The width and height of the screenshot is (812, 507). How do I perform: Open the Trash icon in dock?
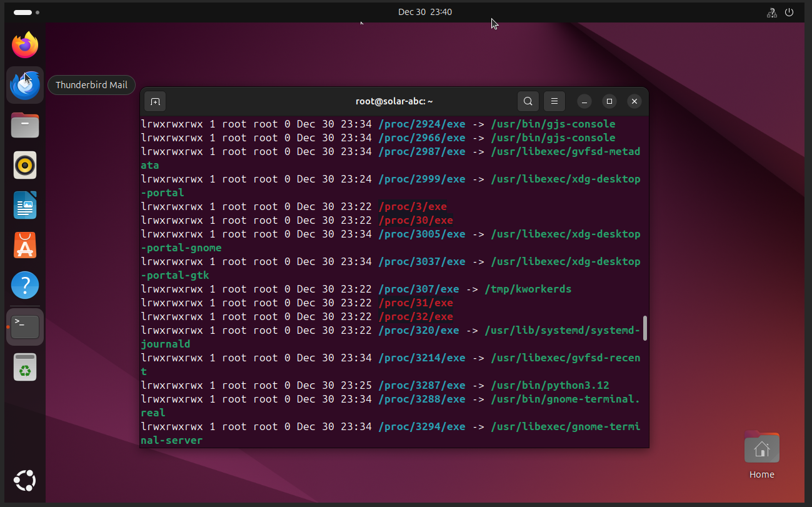(25, 367)
